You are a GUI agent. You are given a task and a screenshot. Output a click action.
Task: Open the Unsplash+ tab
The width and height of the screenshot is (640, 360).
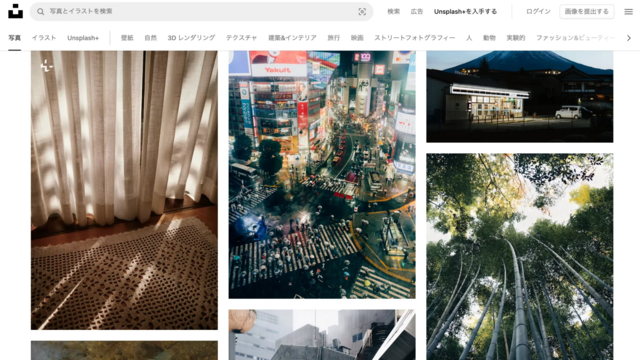[x=83, y=38]
